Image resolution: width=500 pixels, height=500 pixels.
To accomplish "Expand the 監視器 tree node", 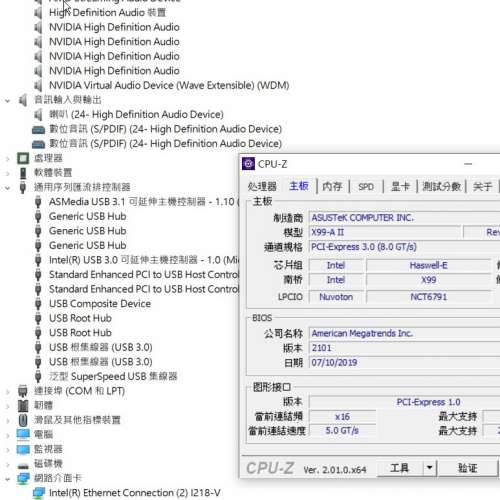I will tap(7, 450).
